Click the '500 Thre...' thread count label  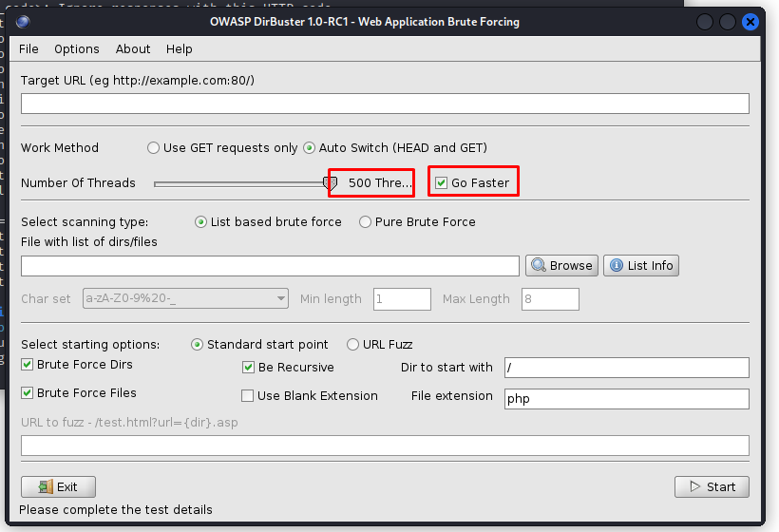pos(380,182)
